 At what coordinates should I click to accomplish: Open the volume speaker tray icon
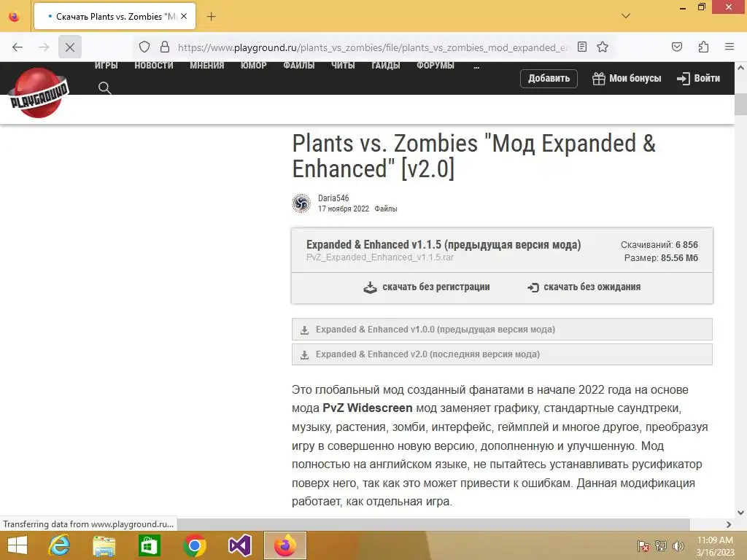tap(678, 546)
